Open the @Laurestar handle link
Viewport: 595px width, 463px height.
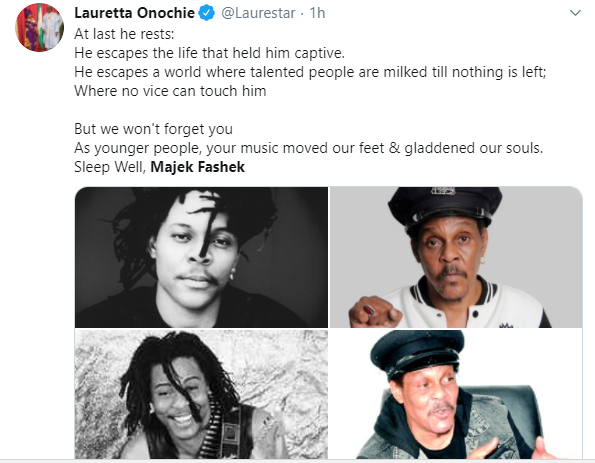(x=258, y=13)
